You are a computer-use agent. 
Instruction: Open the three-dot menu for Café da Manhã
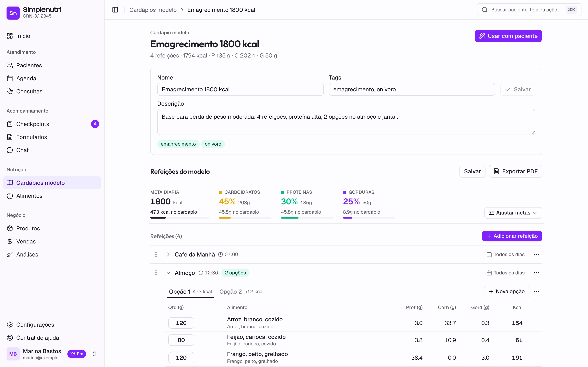pos(537,254)
